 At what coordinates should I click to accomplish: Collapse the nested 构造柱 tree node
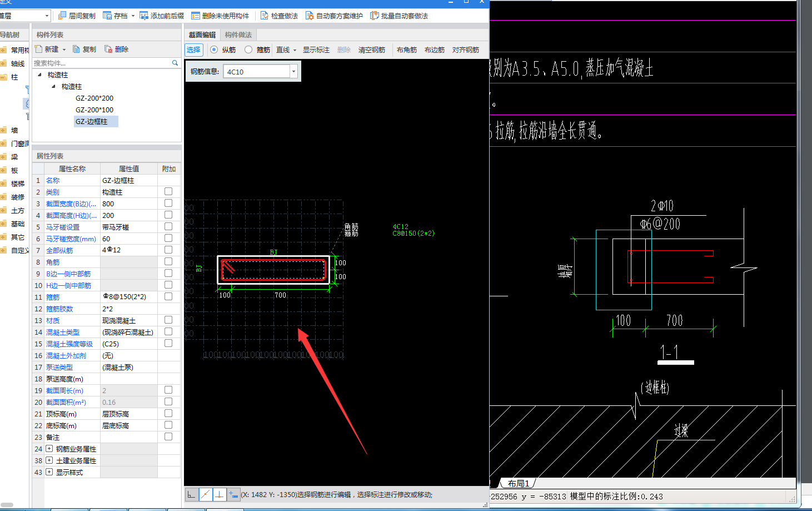point(53,86)
